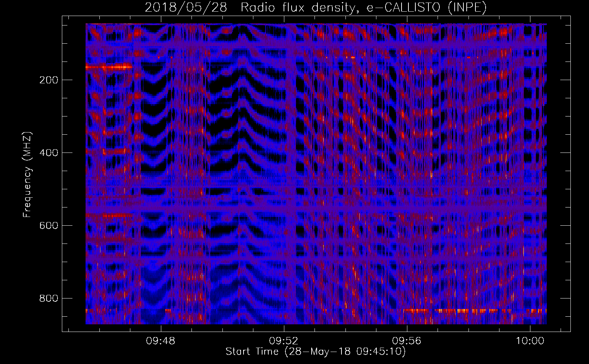Click the 10:00 time tick label
The image size is (589, 364).
coord(530,341)
